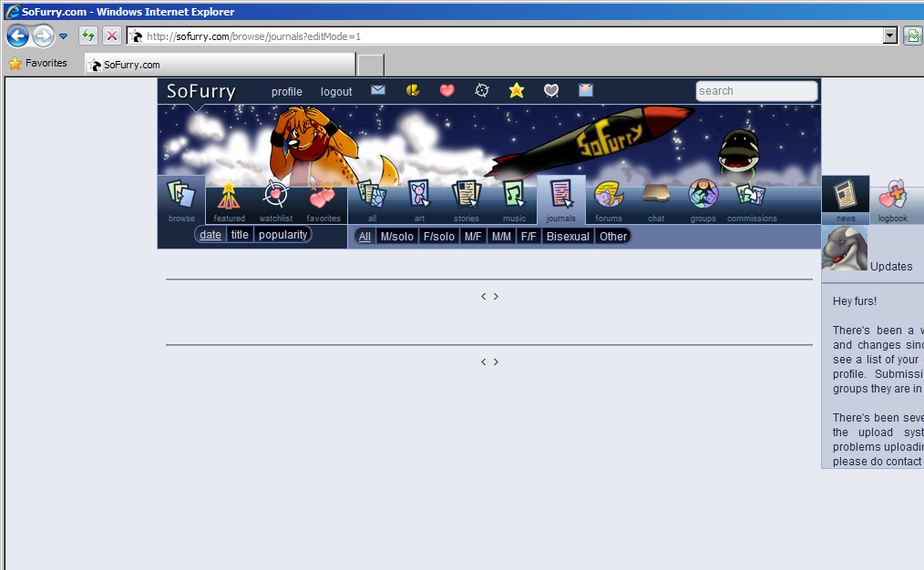Click the rightmost envelope header icon
This screenshot has height=570, width=924.
click(x=586, y=90)
